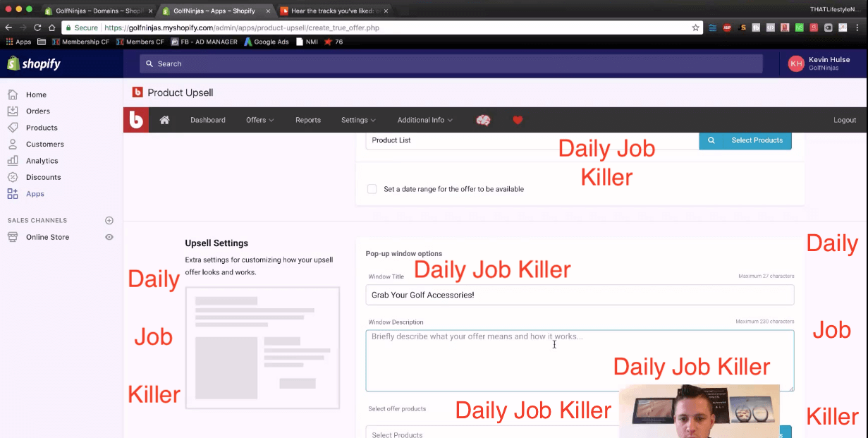Viewport: 868px width, 438px height.
Task: Close the GolfNinjas Domains tab
Action: (150, 11)
